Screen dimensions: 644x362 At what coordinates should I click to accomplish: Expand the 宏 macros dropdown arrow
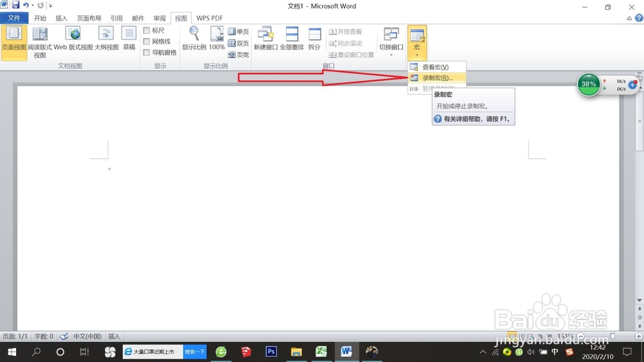(x=417, y=55)
